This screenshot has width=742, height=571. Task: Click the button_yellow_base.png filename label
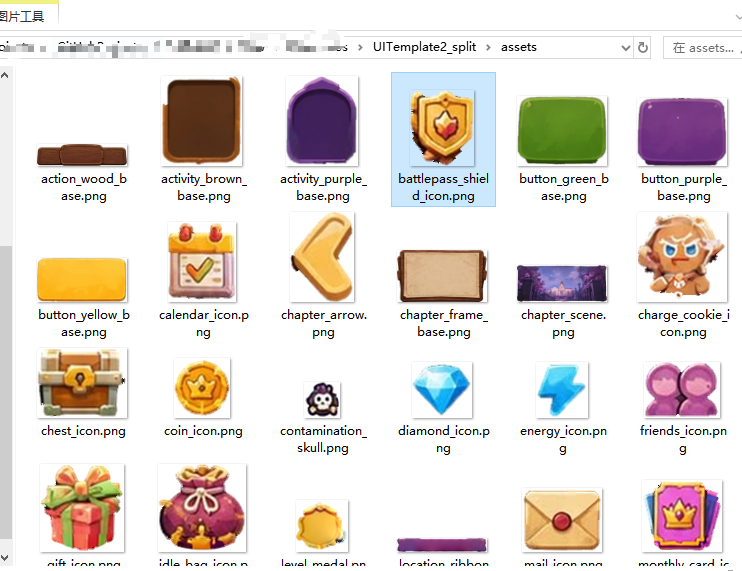tap(84, 324)
